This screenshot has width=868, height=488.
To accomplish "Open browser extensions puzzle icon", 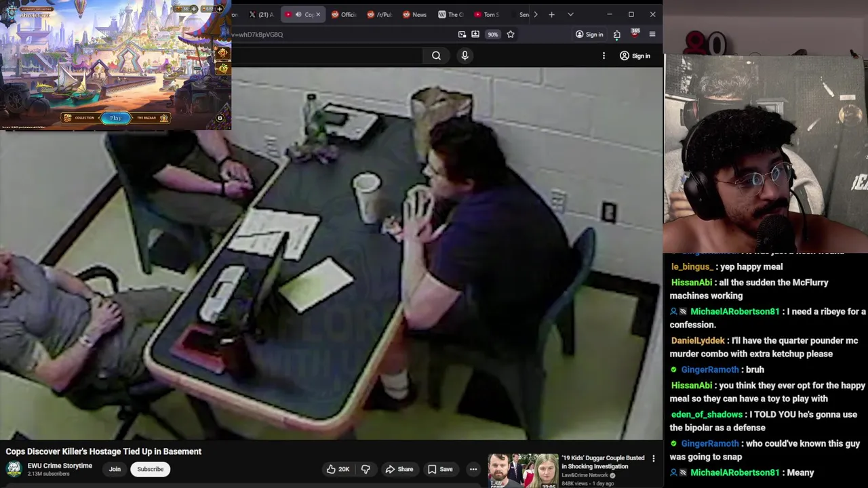I will click(616, 35).
